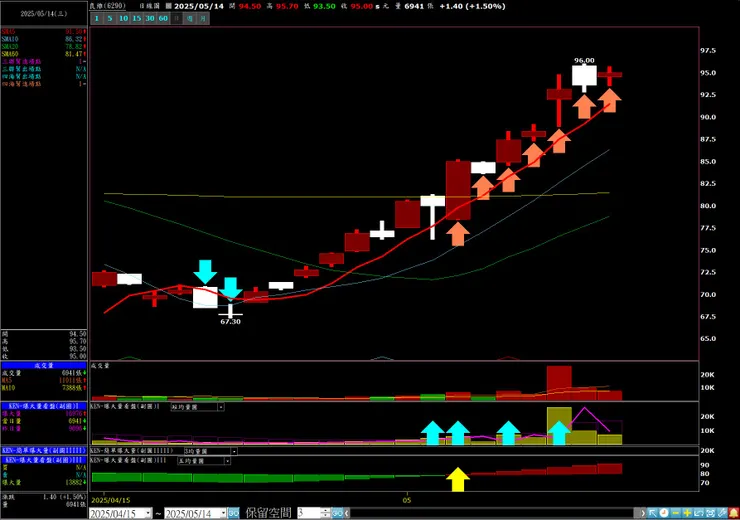Open the end date 2025/05/14 dropdown
The image size is (740, 520).
(x=223, y=513)
